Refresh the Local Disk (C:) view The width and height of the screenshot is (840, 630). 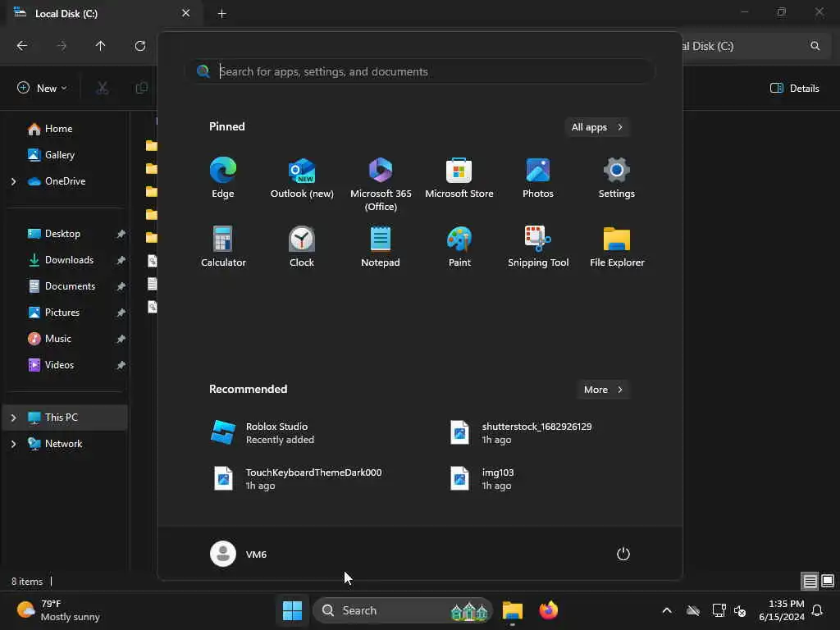click(140, 46)
